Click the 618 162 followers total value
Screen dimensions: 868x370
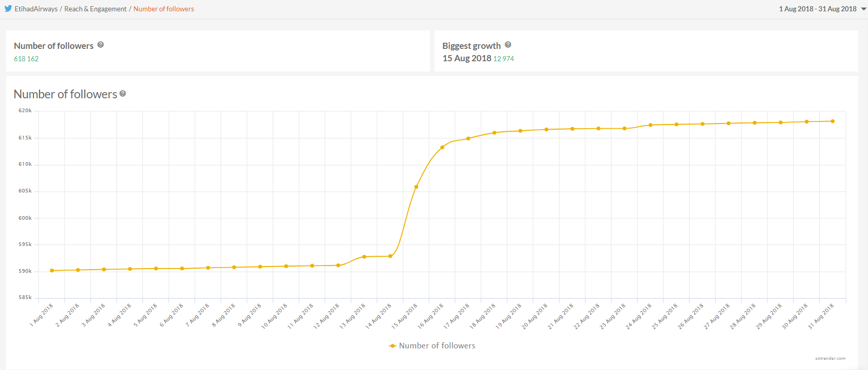26,59
